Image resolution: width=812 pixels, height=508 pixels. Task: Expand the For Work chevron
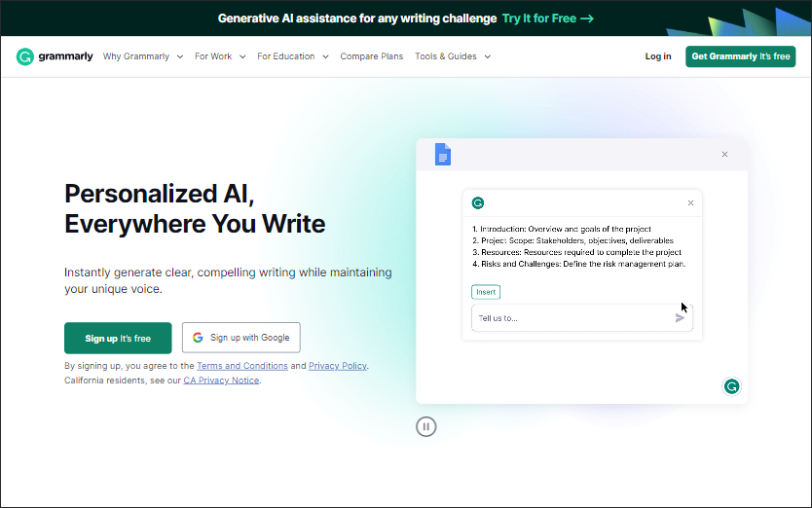coord(242,57)
